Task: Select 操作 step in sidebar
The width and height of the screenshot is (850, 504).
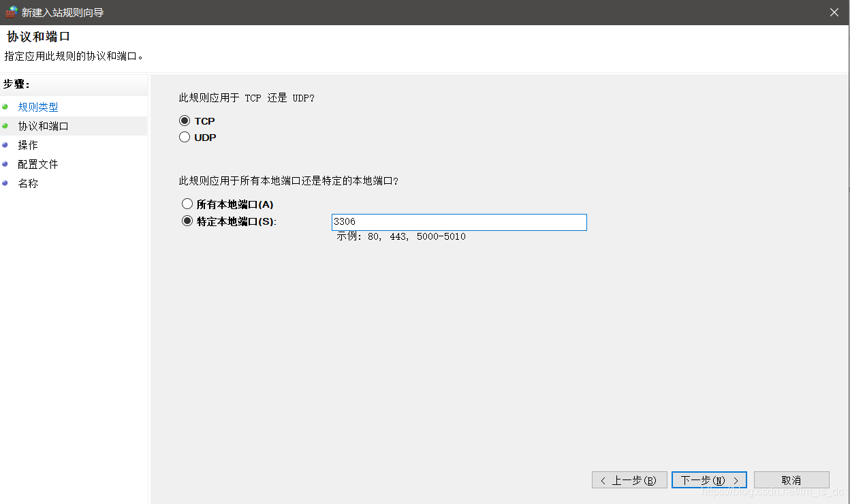Action: click(x=28, y=145)
